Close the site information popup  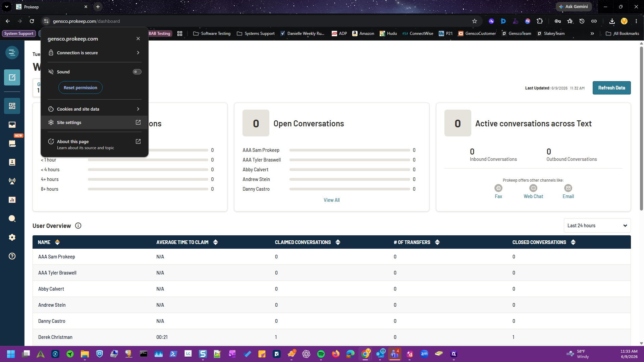[x=138, y=39]
